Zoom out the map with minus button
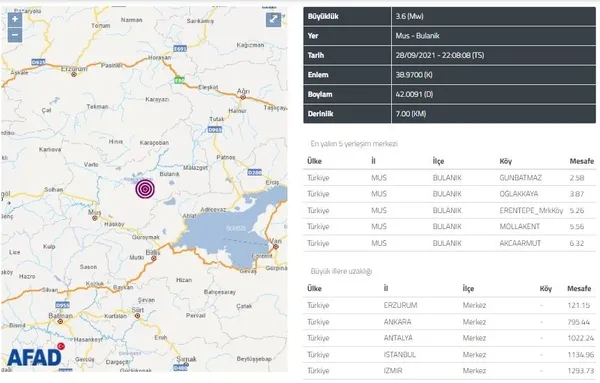600x383 pixels. coord(15,35)
